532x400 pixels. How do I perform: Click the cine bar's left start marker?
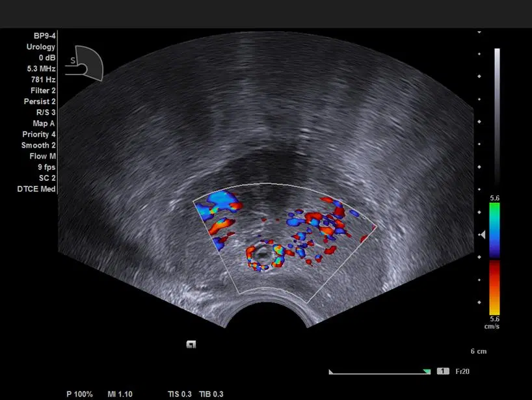pyautogui.click(x=331, y=372)
